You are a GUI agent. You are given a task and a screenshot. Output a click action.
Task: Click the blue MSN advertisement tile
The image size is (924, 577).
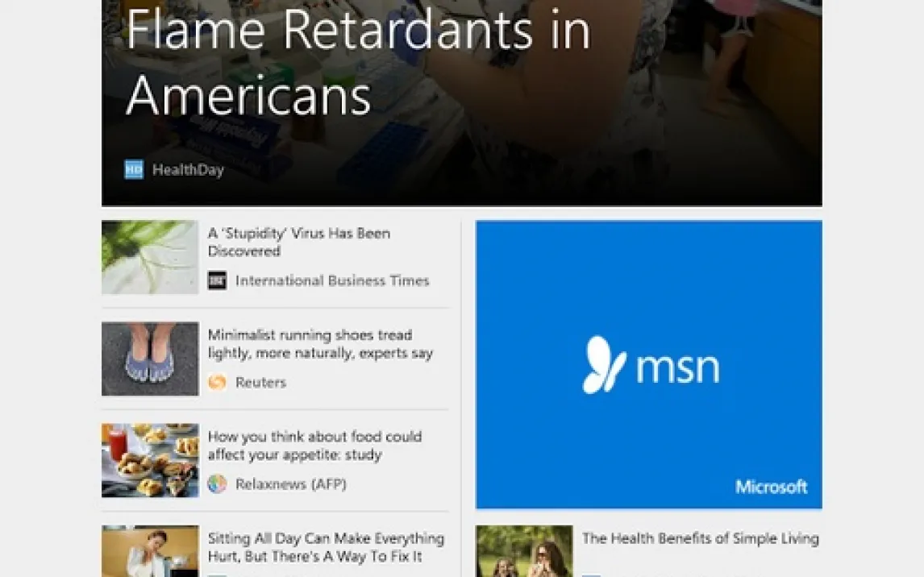coord(649,364)
